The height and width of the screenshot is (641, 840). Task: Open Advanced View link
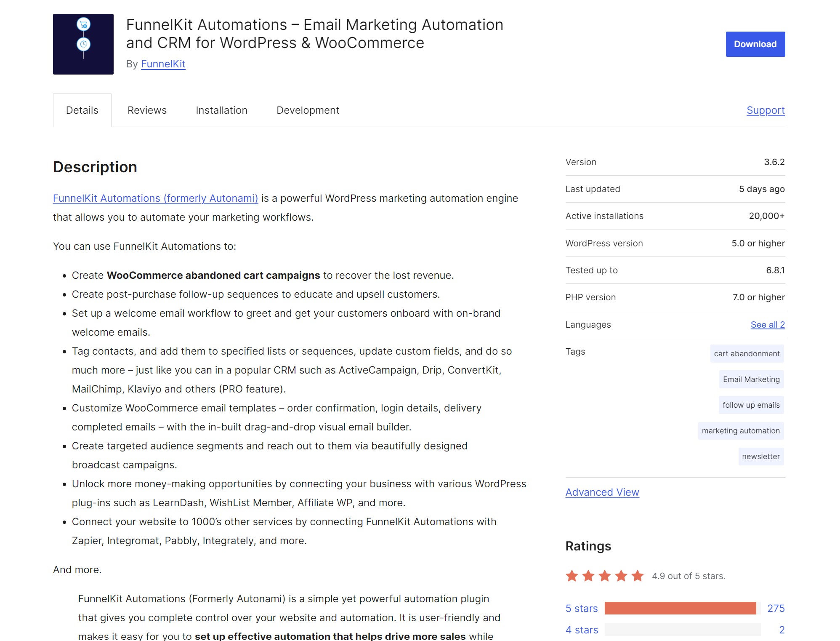click(602, 492)
